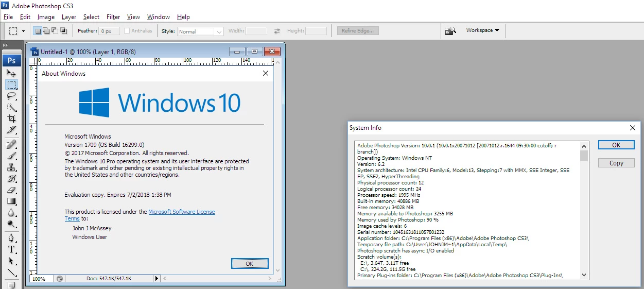The height and width of the screenshot is (289, 644).
Task: Select the Rectangular Marquee tool in toolbox
Action: [x=11, y=84]
